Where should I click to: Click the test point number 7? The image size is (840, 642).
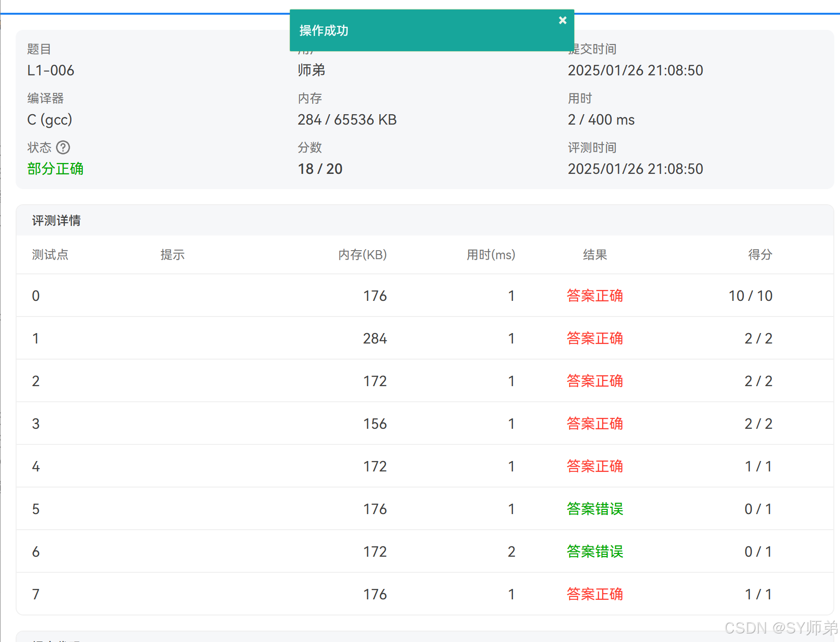coord(36,595)
